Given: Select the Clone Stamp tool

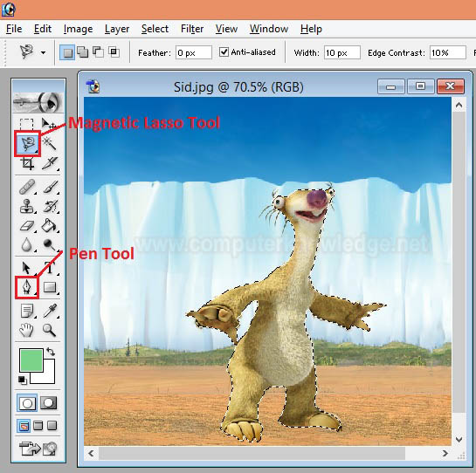Looking at the screenshot, I should pos(27,206).
